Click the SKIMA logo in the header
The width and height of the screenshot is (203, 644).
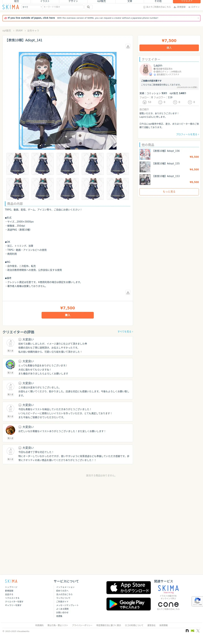coord(11,7)
